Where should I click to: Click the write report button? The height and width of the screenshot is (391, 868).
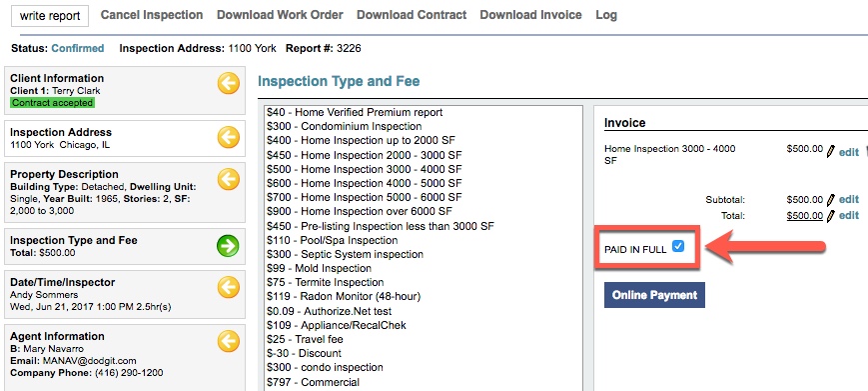click(x=50, y=16)
